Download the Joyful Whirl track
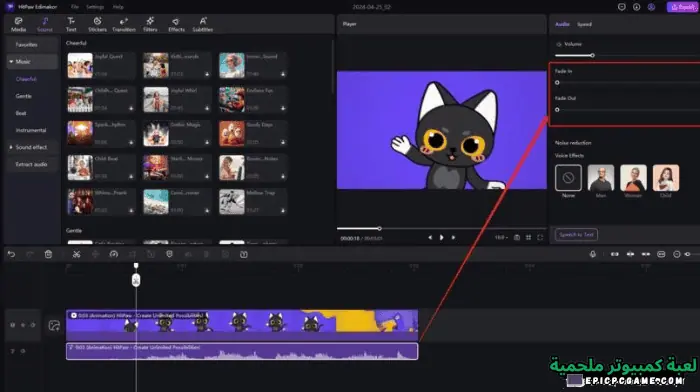Image resolution: width=700 pixels, height=392 pixels. [207, 108]
